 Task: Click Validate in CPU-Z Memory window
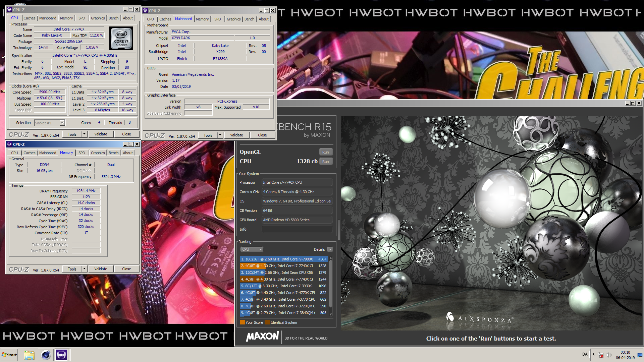tap(101, 269)
